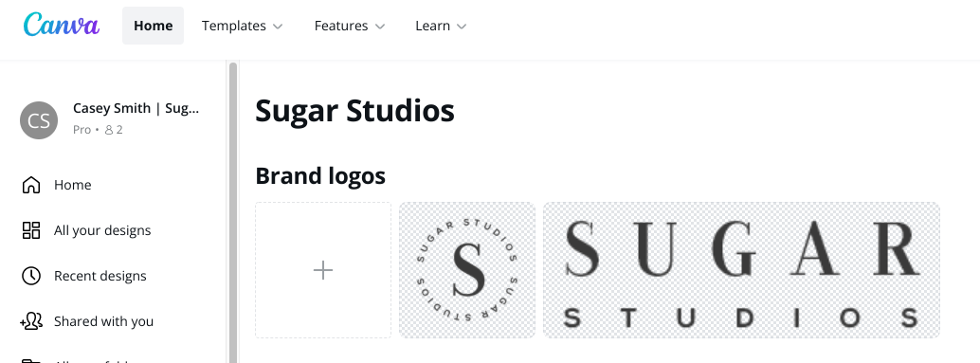
Task: Click the house icon in sidebar
Action: tap(30, 185)
